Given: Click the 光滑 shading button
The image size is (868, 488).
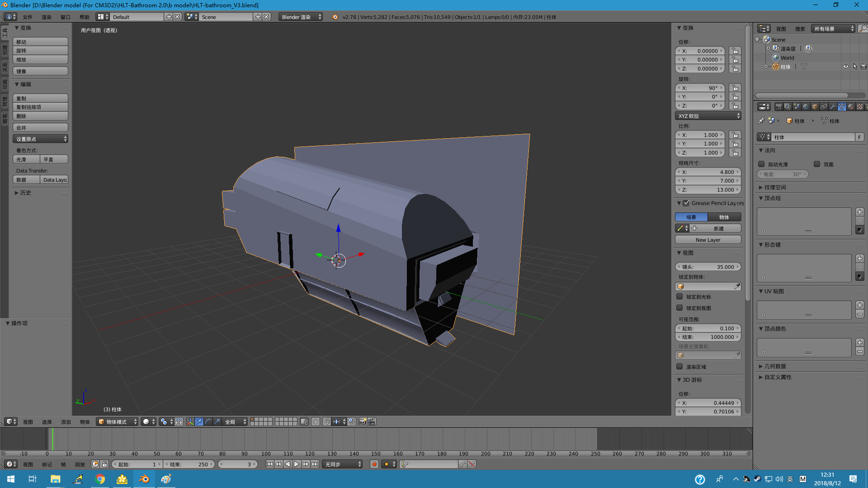Looking at the screenshot, I should pyautogui.click(x=26, y=160).
